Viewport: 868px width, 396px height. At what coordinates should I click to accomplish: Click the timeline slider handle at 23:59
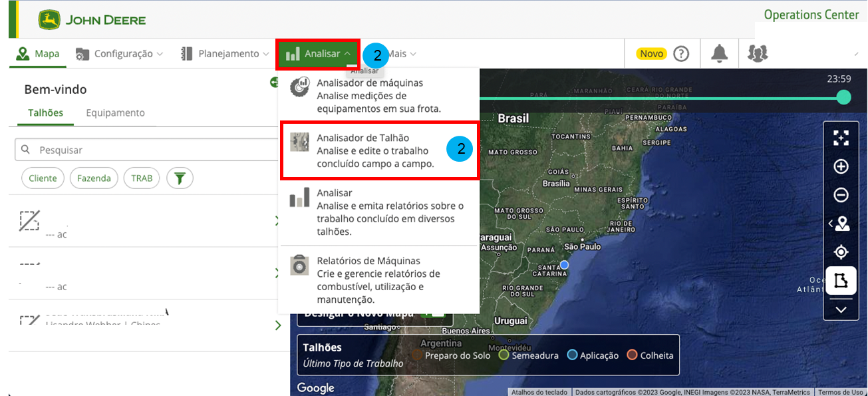(843, 98)
